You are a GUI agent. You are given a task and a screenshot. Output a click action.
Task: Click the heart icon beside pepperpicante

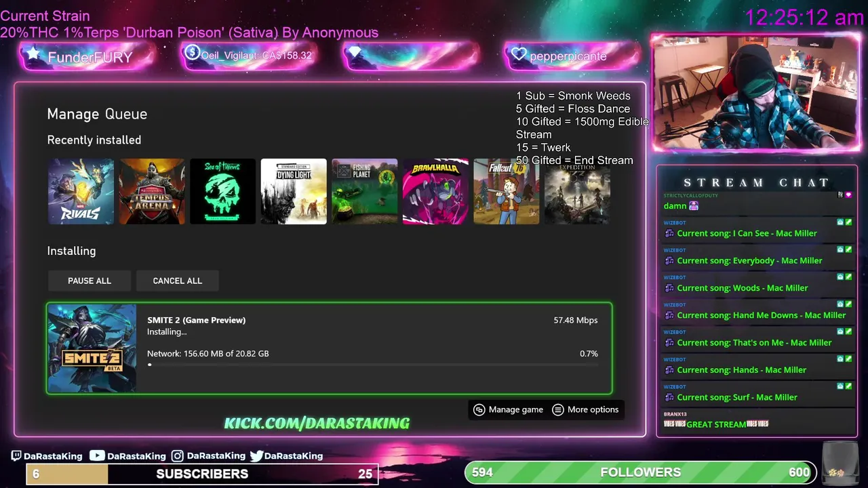tap(519, 54)
